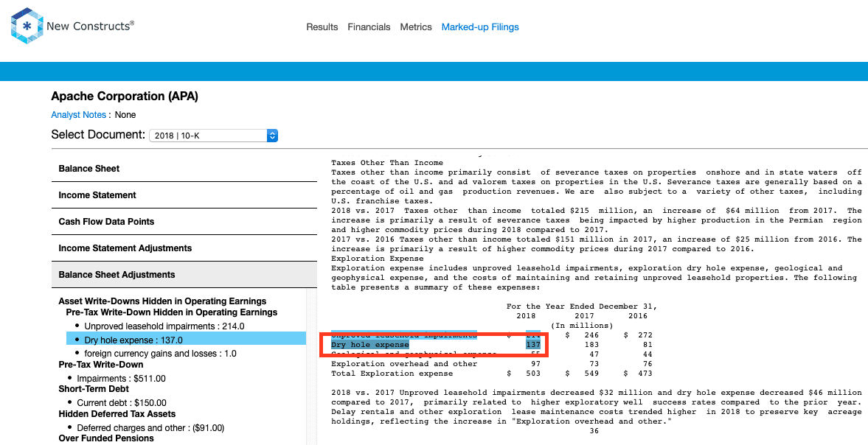868x445 pixels.
Task: Select Impairments : $511.00 item
Action: [x=121, y=379]
